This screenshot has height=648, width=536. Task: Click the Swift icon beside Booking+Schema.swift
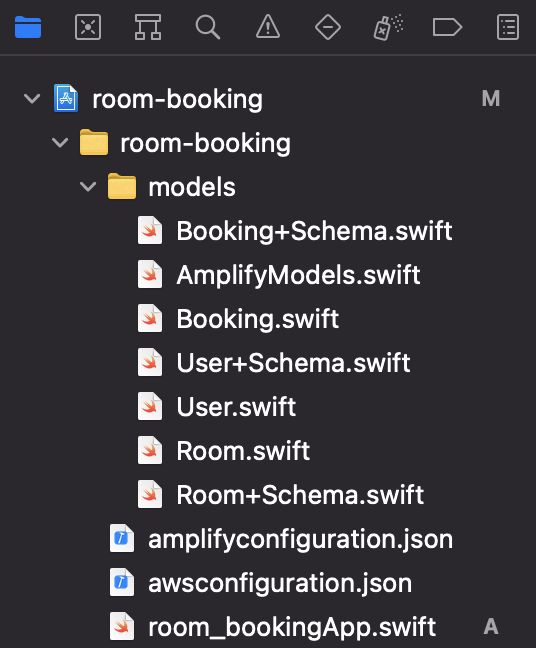click(x=150, y=230)
